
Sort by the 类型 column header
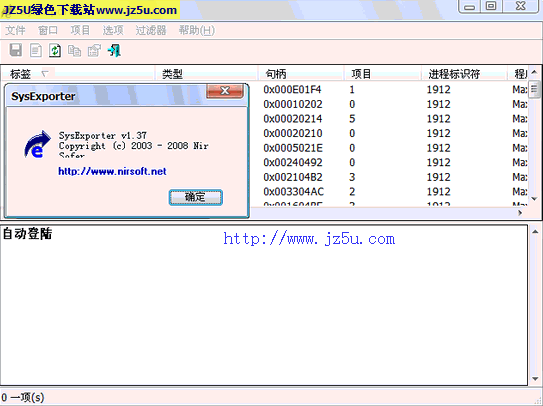[x=206, y=74]
